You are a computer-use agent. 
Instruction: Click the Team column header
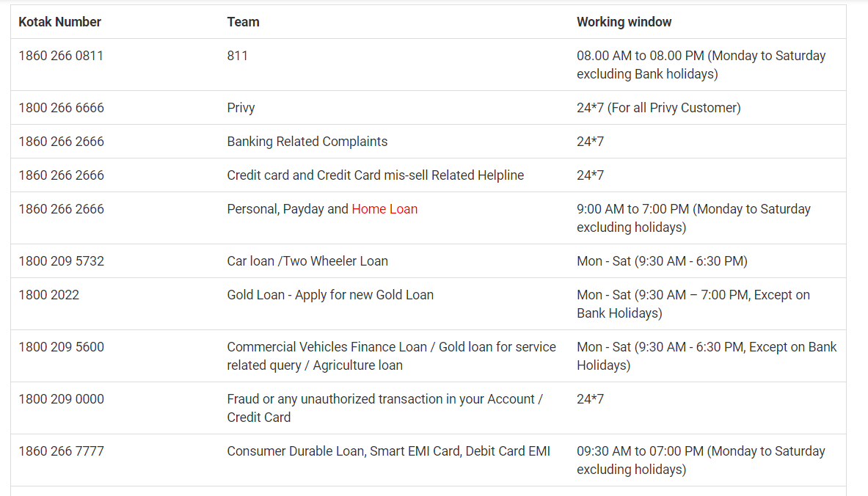coord(243,22)
